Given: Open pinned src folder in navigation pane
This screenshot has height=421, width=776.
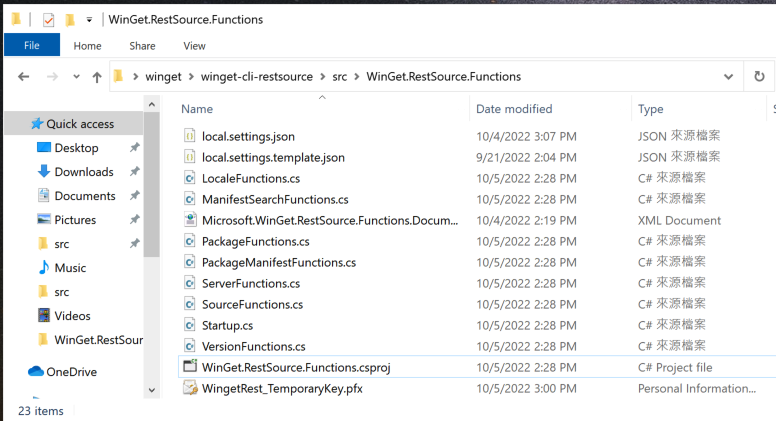Looking at the screenshot, I should click(x=62, y=244).
